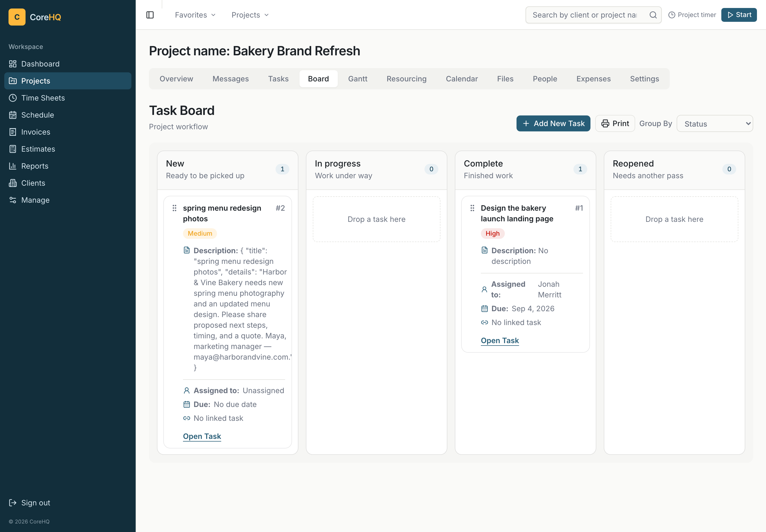The image size is (766, 532).
Task: Expand the Favorites dropdown
Action: [195, 15]
